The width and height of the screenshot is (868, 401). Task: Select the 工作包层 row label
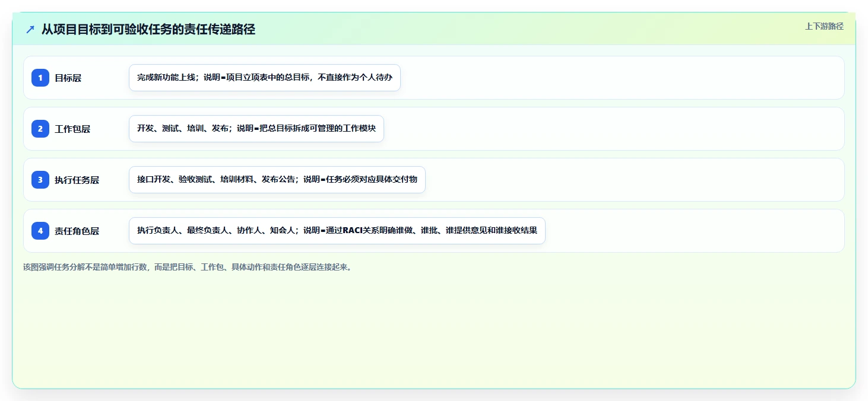tap(72, 129)
